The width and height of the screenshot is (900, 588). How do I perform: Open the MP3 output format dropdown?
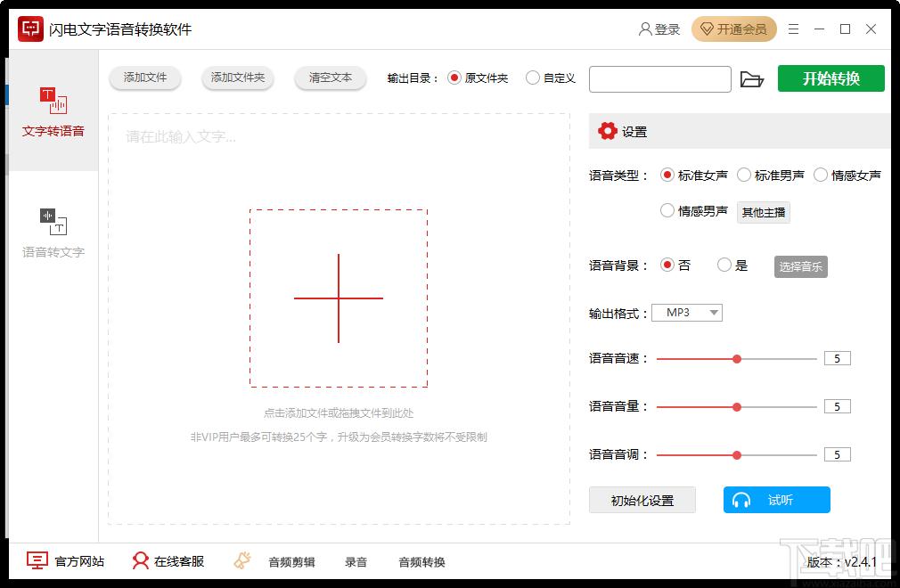tap(687, 313)
